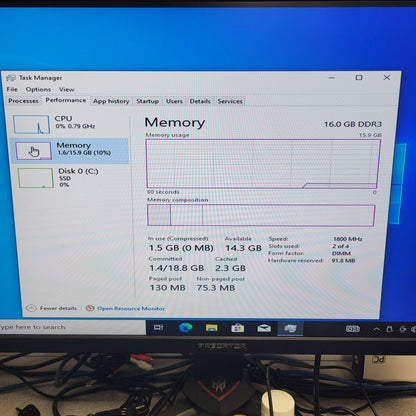Click the 130 MB paged pool value
The height and width of the screenshot is (416, 416).
tap(167, 288)
